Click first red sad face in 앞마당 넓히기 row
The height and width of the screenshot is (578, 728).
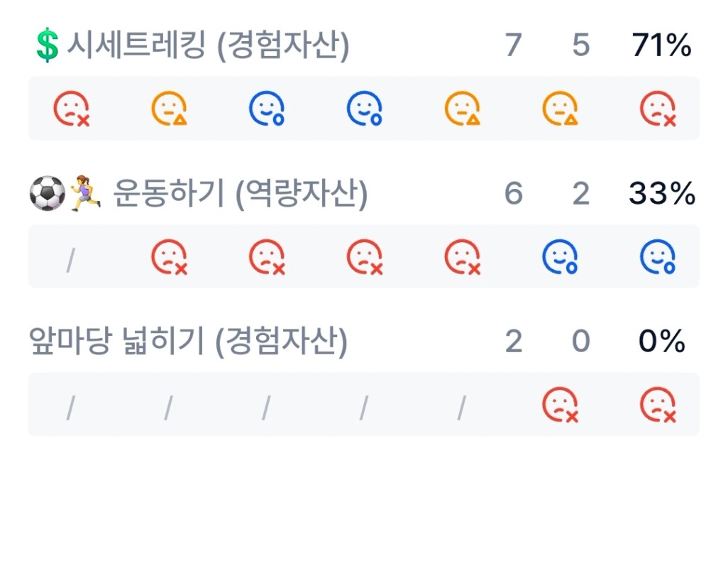click(560, 405)
